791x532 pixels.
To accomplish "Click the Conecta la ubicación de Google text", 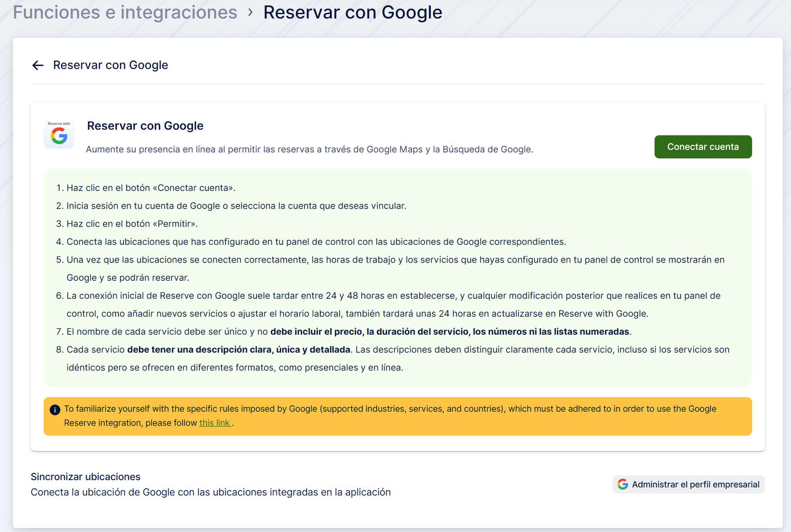I will pyautogui.click(x=211, y=492).
